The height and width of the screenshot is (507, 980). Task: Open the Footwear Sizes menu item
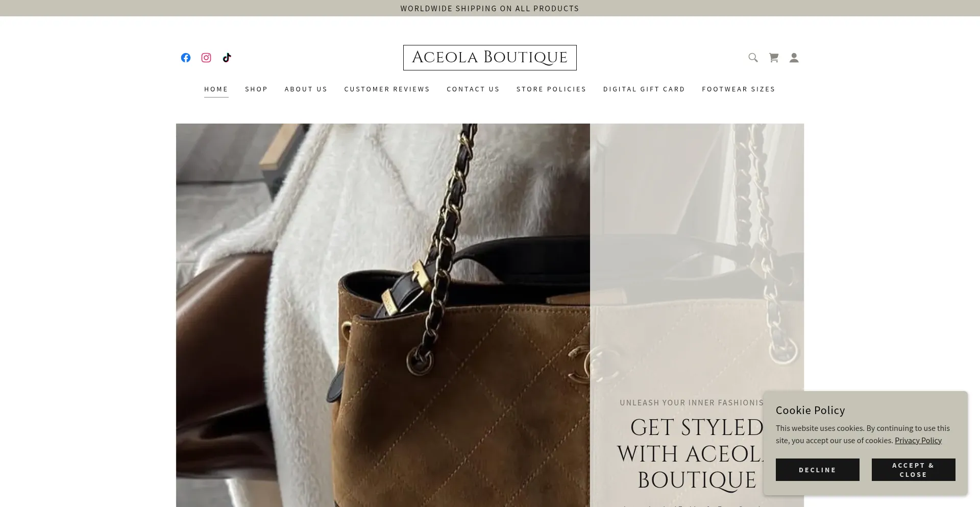point(739,89)
